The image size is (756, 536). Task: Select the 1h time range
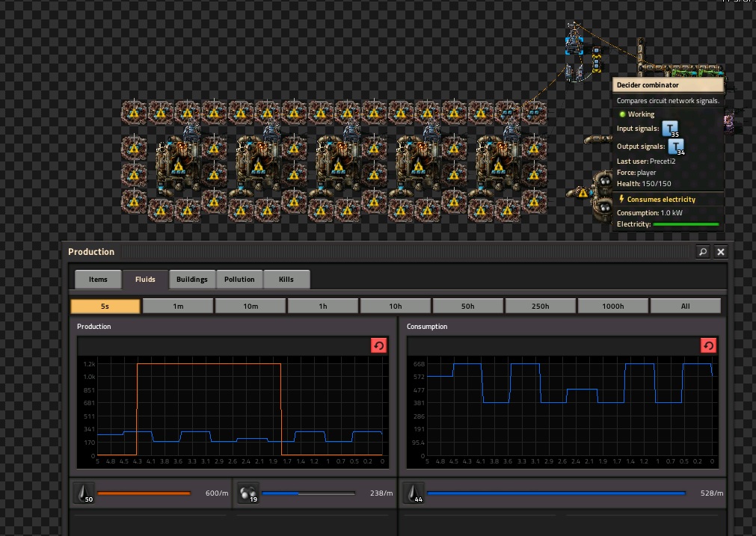tap(322, 306)
